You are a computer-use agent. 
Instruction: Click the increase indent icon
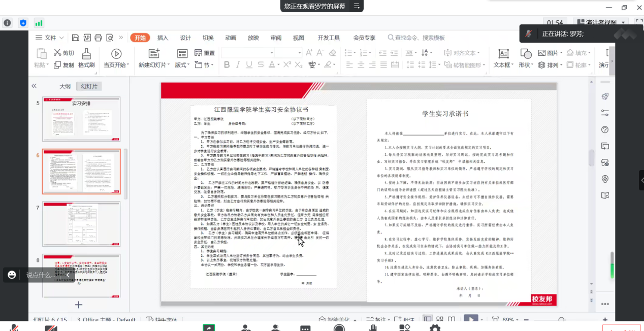pos(393,53)
